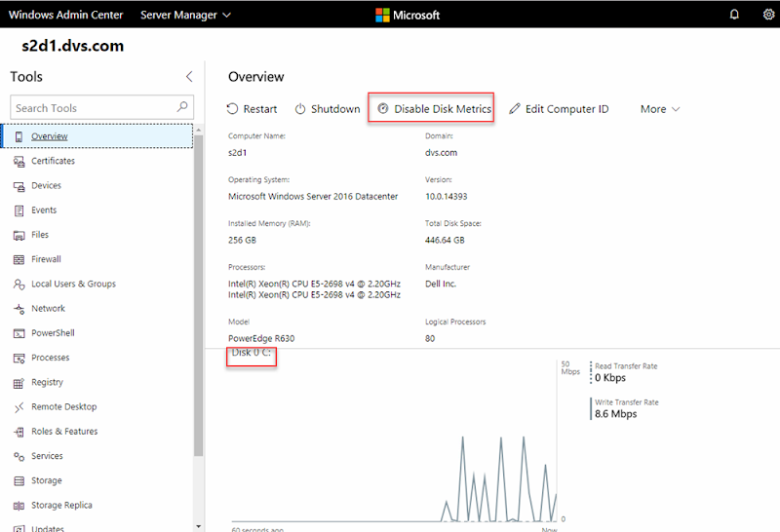
Task: Click the Events icon in sidebar
Action: 19,210
